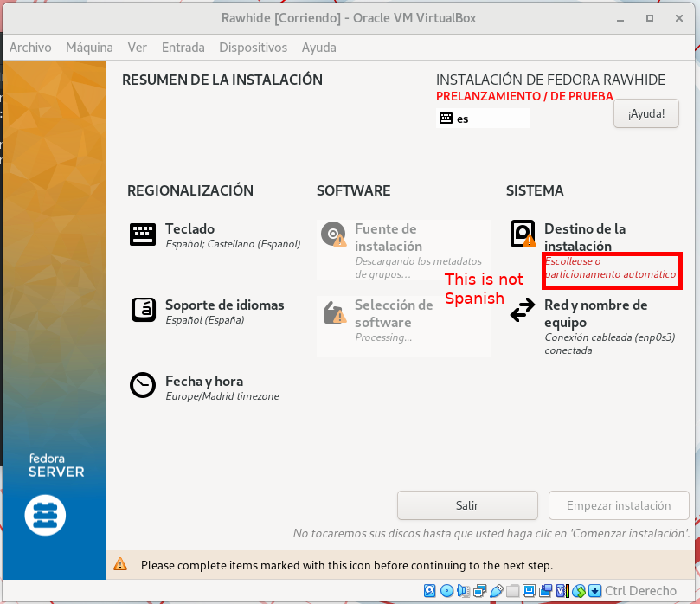Open the Ayuda menu

(318, 48)
